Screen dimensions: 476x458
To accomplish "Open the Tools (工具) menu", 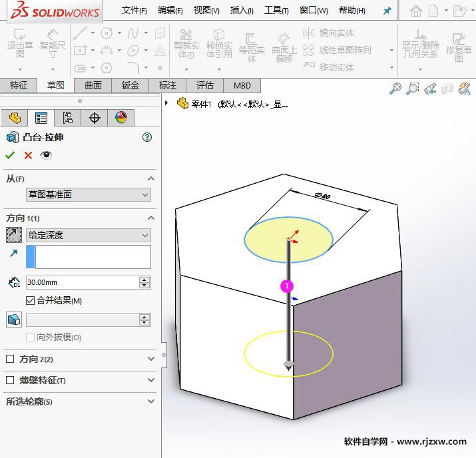I will tap(276, 11).
